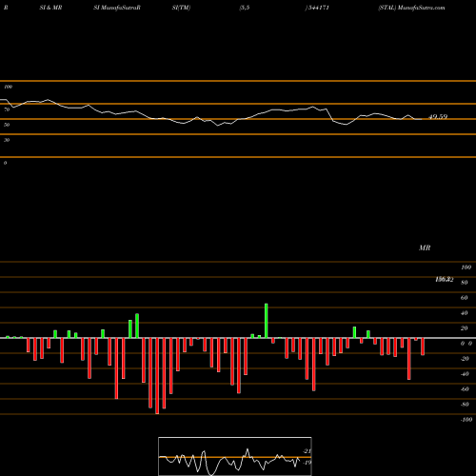Click the RSI current value 49.59
The image size is (476, 476).
[x=438, y=117]
